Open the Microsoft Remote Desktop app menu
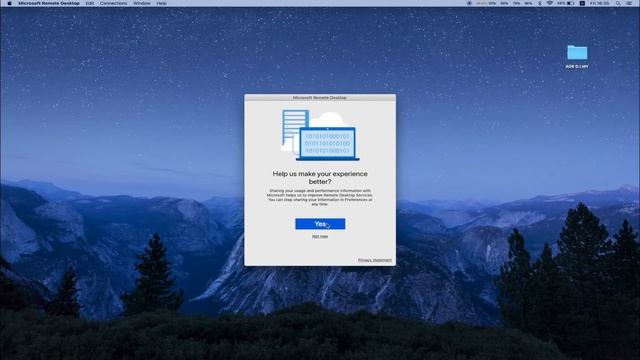 49,3
